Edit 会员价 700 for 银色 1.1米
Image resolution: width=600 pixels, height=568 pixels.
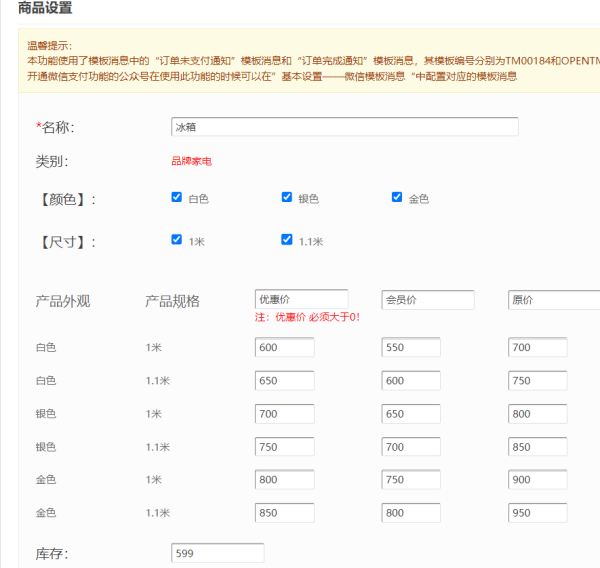411,447
